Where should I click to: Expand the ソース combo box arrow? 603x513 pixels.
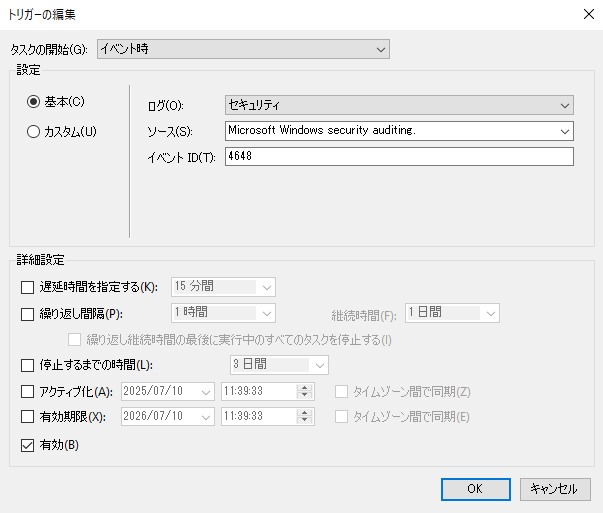coord(565,131)
